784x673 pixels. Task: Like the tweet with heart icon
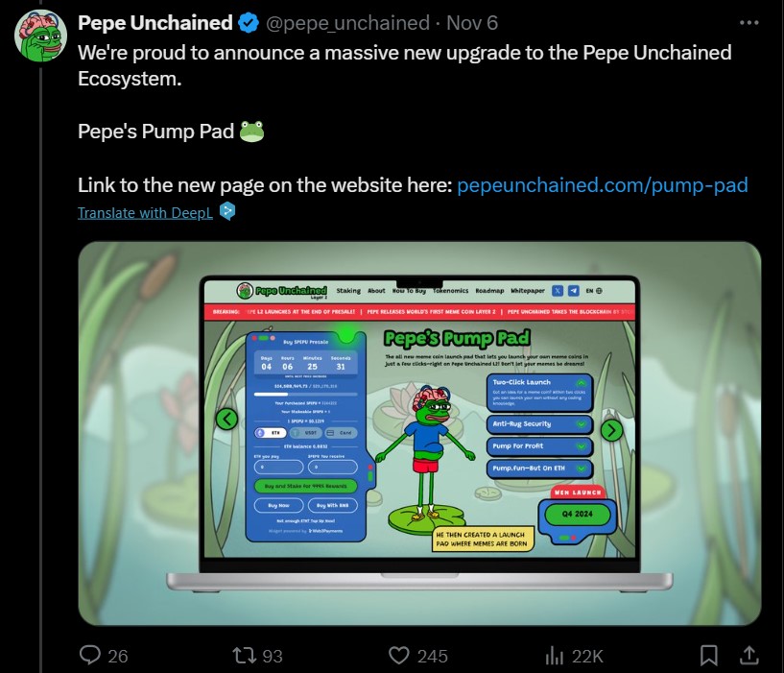pos(399,655)
